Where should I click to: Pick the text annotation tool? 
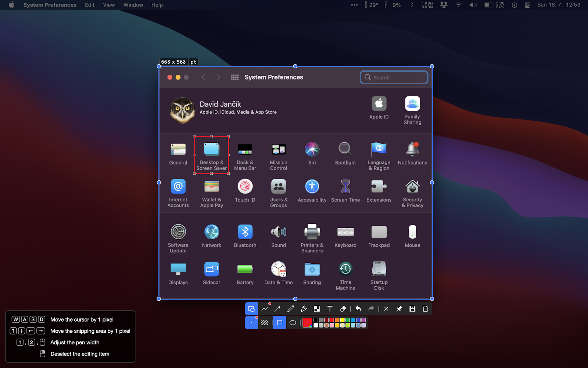point(330,309)
